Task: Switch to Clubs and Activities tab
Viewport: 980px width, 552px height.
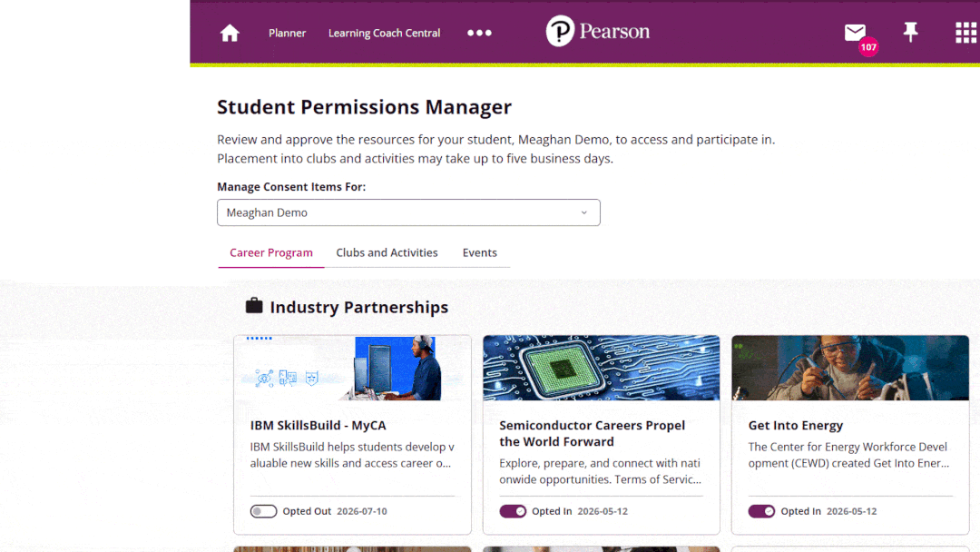Action: (387, 252)
